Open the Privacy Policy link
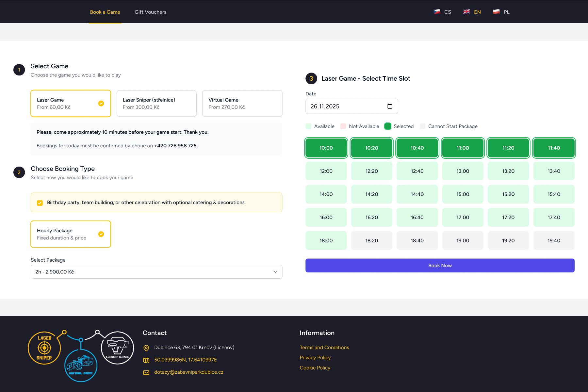The image size is (588, 392). click(x=315, y=357)
